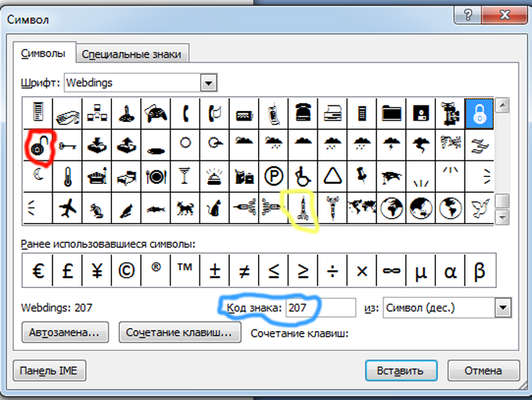Select the recently used pound sign
Image resolution: width=532 pixels, height=400 pixels.
(x=67, y=271)
